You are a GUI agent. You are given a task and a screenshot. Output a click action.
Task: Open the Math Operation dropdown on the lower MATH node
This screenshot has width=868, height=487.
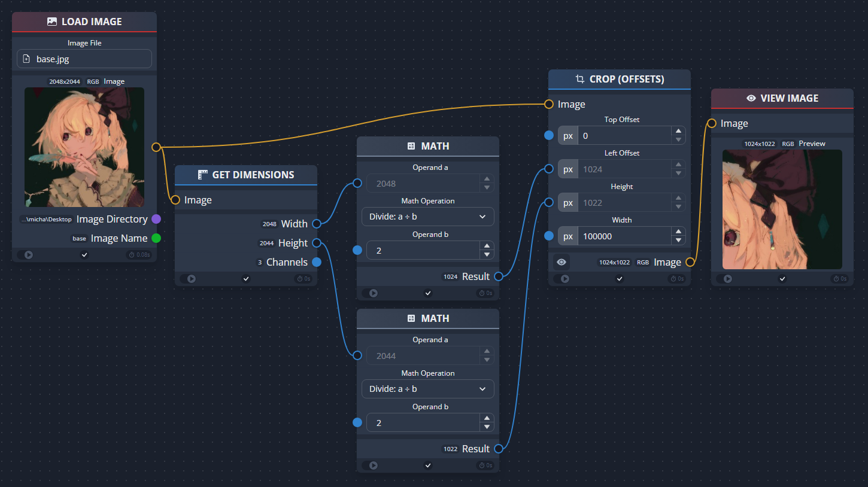(x=427, y=388)
